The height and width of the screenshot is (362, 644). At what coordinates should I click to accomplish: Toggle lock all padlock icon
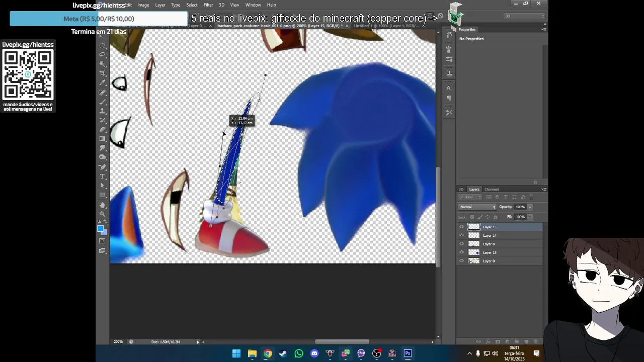coord(496,217)
